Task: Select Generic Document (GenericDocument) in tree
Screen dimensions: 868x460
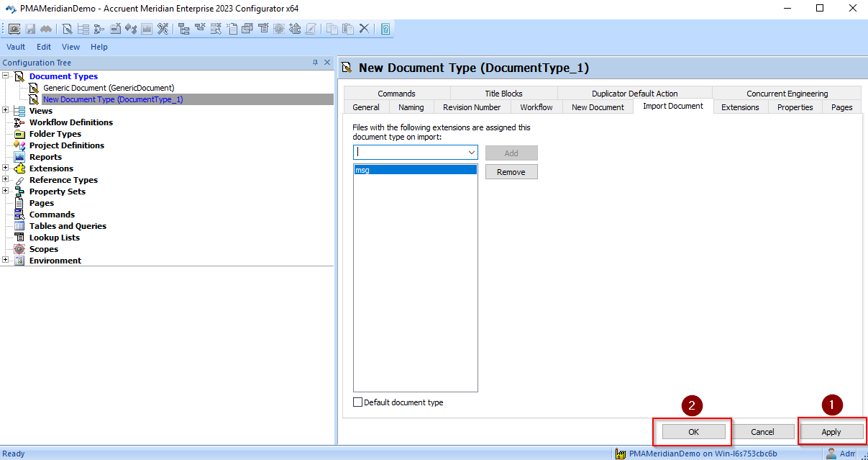Action: [x=109, y=88]
